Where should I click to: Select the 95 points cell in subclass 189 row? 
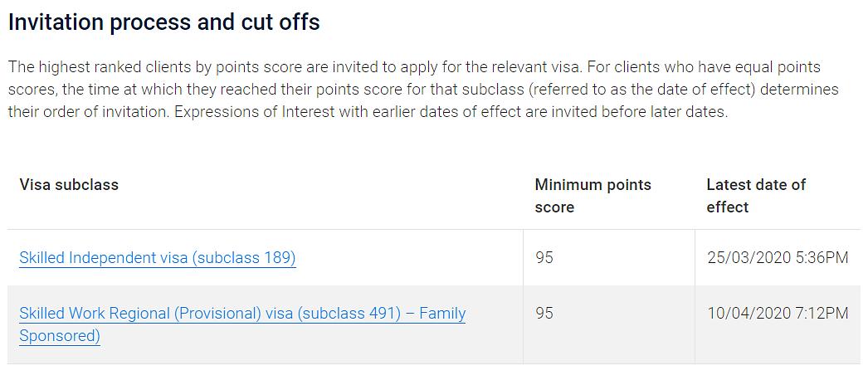(544, 258)
